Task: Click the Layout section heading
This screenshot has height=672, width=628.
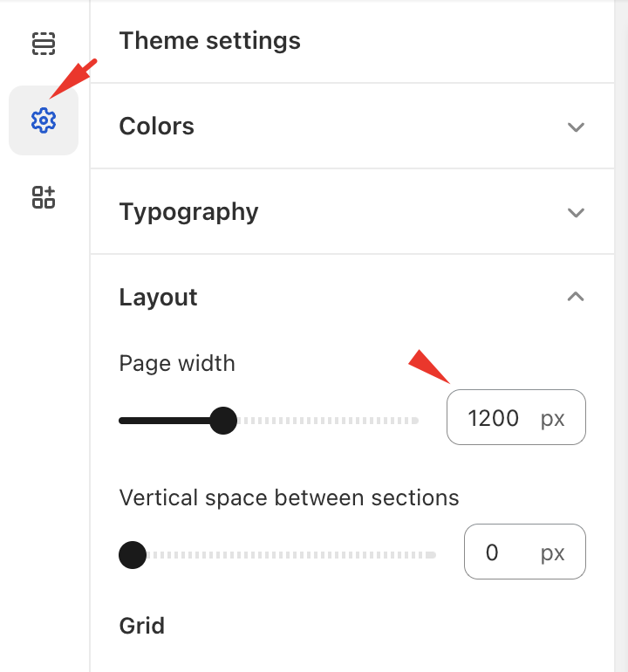Action: (x=158, y=298)
